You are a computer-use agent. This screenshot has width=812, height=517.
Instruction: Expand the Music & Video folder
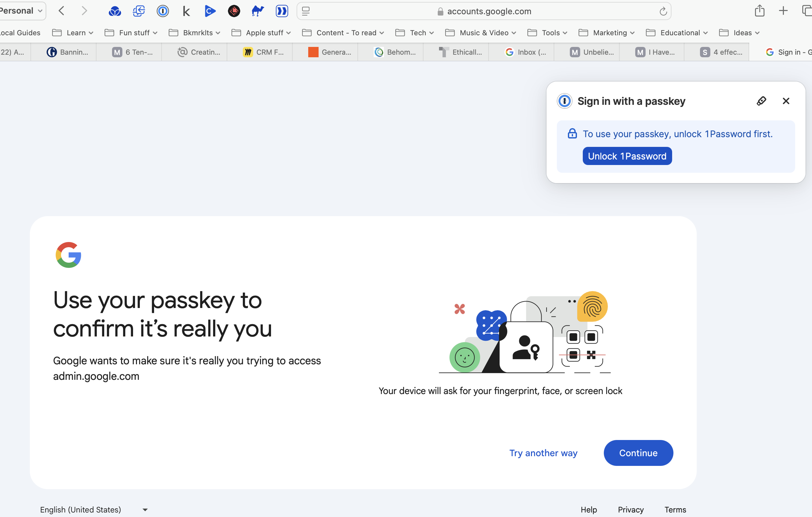480,33
